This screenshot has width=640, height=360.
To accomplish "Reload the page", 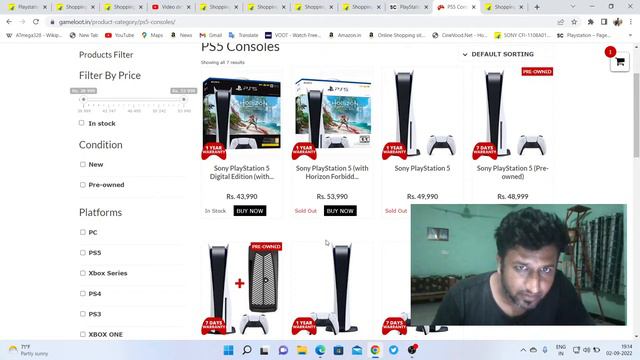I will coord(36,22).
